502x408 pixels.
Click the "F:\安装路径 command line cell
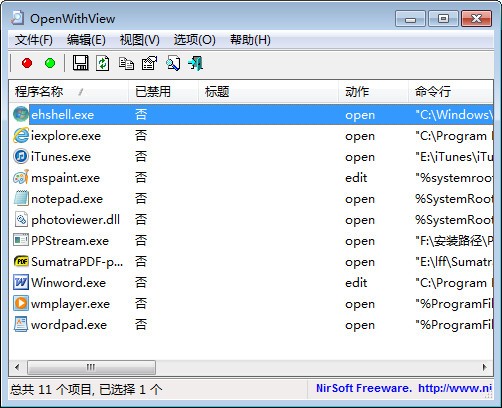[x=454, y=240]
